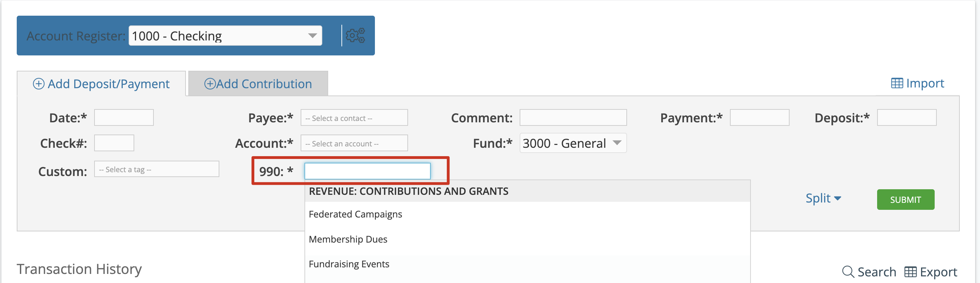This screenshot has width=980, height=283.
Task: Click the plus icon on Add Contribution
Action: (210, 84)
